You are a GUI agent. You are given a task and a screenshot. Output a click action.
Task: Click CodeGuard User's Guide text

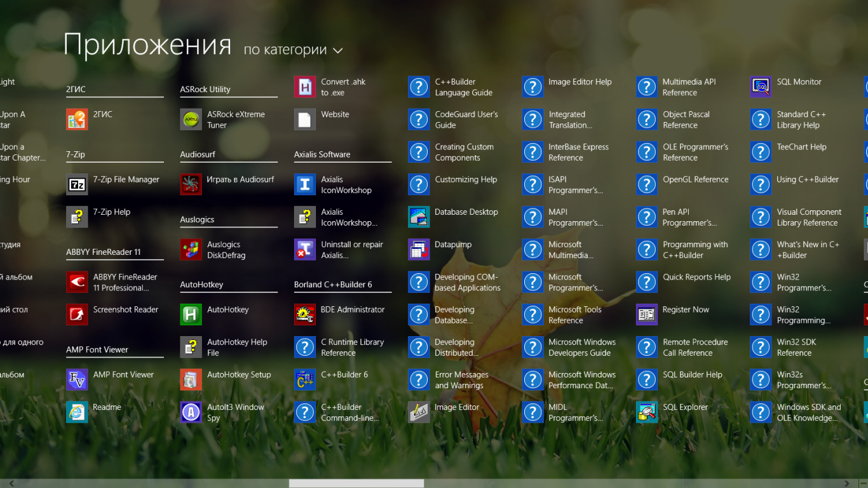point(466,120)
